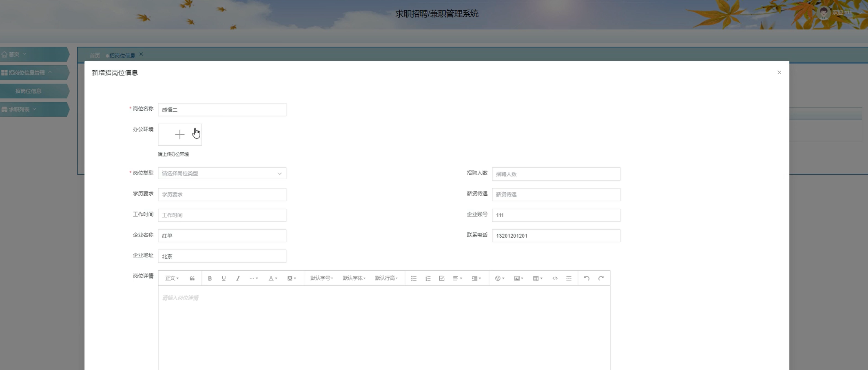Switch to the 首页 breadcrumb tab
This screenshot has height=370, width=868.
pos(95,56)
